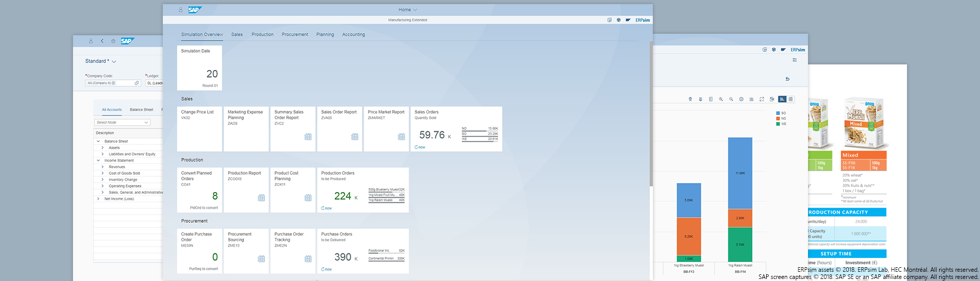This screenshot has height=281, width=980.
Task: Click the fullscreen icon on chart toolbar
Action: [x=762, y=99]
